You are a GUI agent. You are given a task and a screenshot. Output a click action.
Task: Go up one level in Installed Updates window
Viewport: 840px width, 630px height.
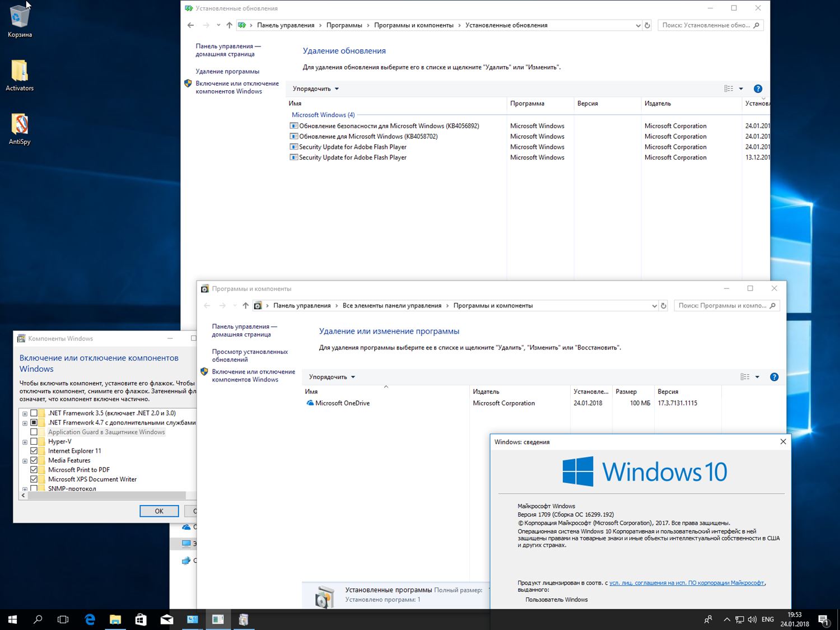pos(229,25)
